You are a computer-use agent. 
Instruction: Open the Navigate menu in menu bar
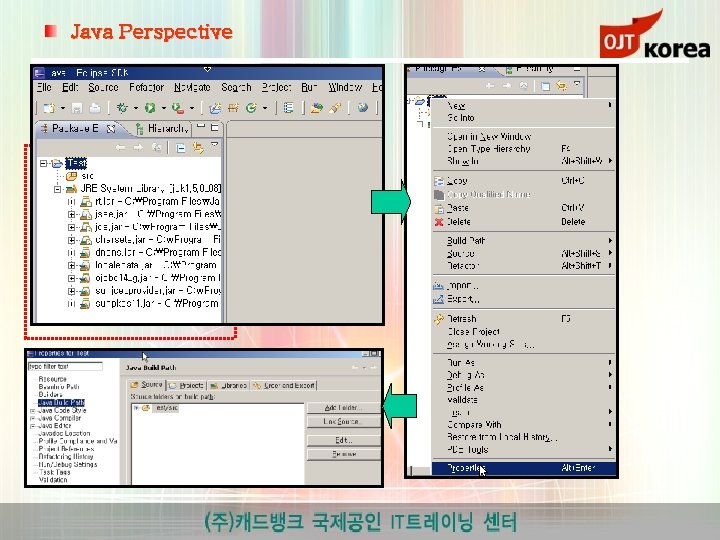tap(192, 87)
